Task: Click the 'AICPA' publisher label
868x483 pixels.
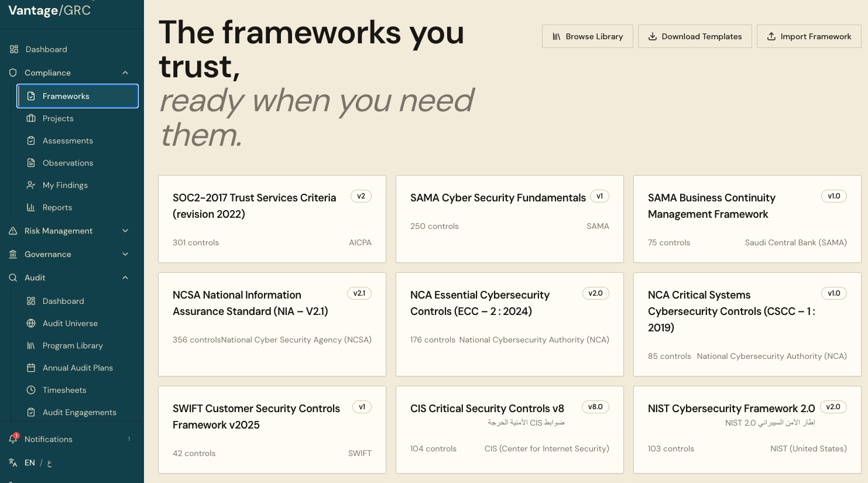Action: pyautogui.click(x=360, y=242)
